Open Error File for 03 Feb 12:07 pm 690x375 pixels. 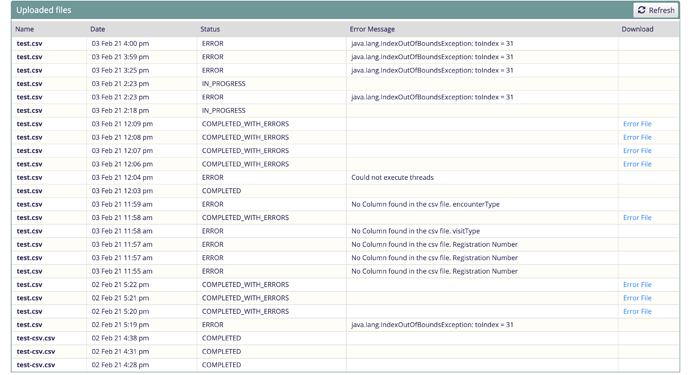click(x=637, y=151)
